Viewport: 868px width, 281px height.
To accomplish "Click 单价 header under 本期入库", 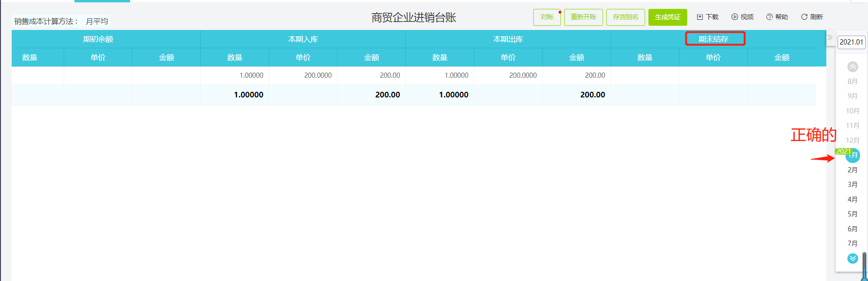I will [x=303, y=57].
